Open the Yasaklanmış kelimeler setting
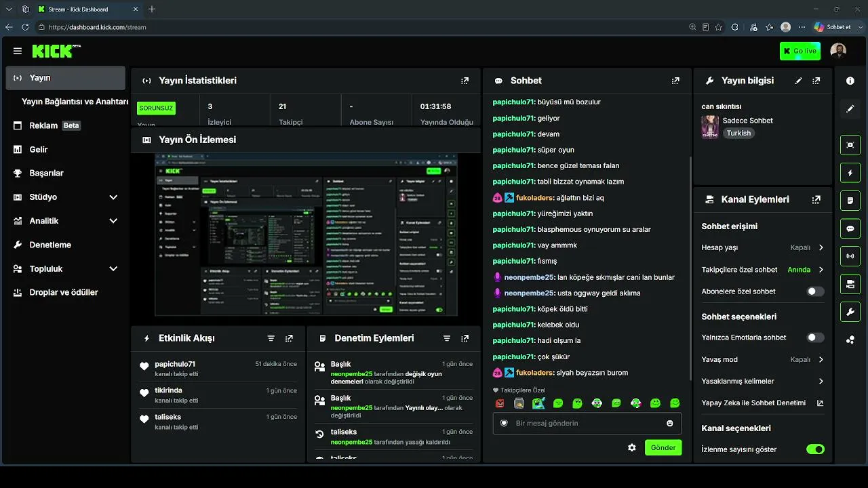Viewport: 868px width, 488px height. click(x=763, y=382)
